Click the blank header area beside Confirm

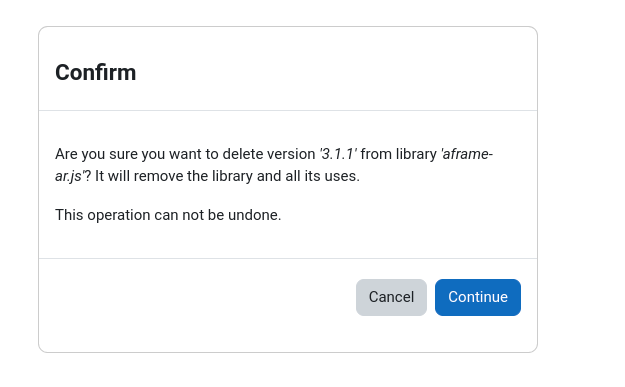point(335,73)
